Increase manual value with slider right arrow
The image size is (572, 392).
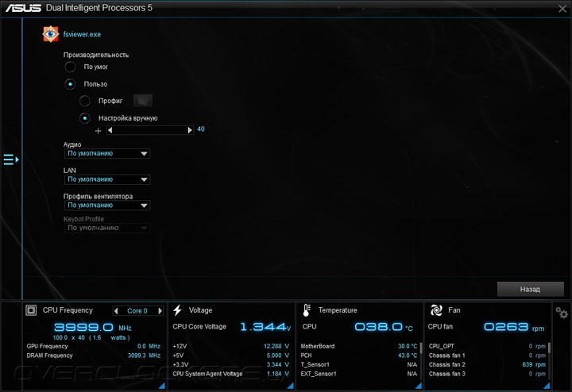pos(190,130)
